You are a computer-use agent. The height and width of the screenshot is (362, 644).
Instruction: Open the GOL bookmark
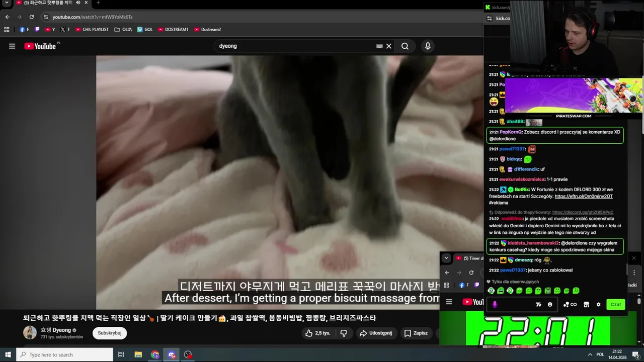[145, 30]
